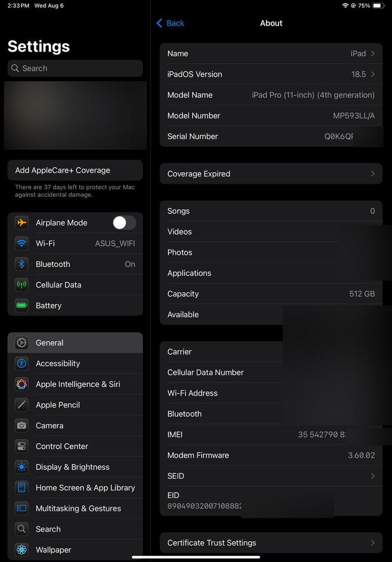
Task: Expand the Name row chevron
Action: coord(373,54)
